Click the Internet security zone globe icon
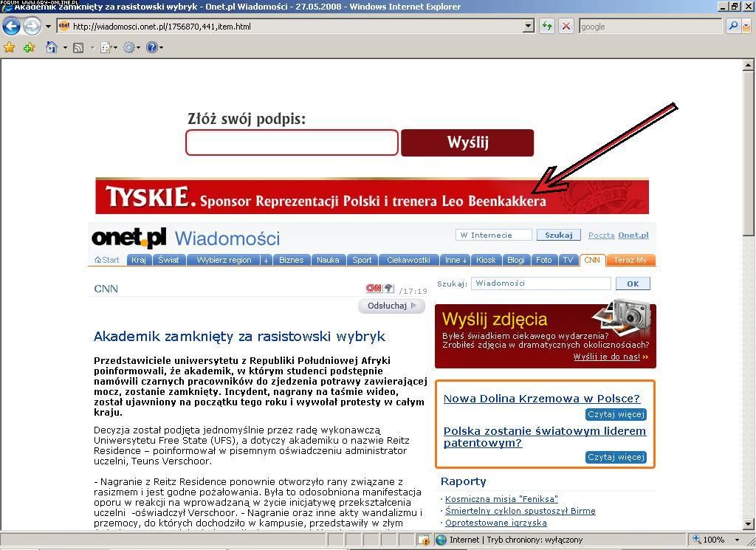Viewport: 756px width, 550px height. tap(441, 540)
